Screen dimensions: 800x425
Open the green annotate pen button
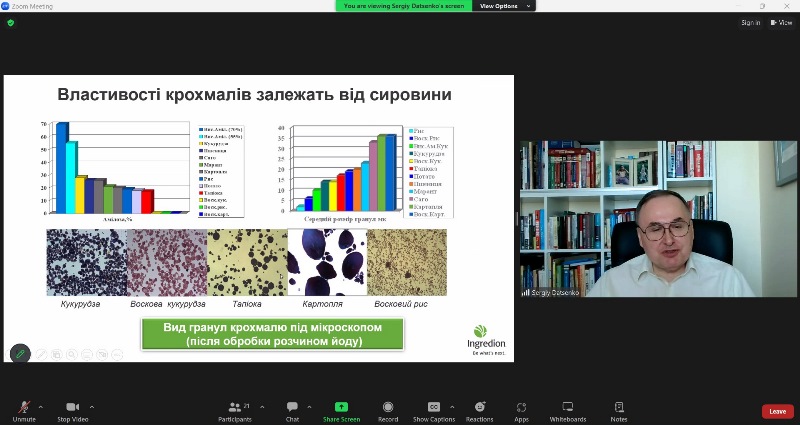click(20, 353)
